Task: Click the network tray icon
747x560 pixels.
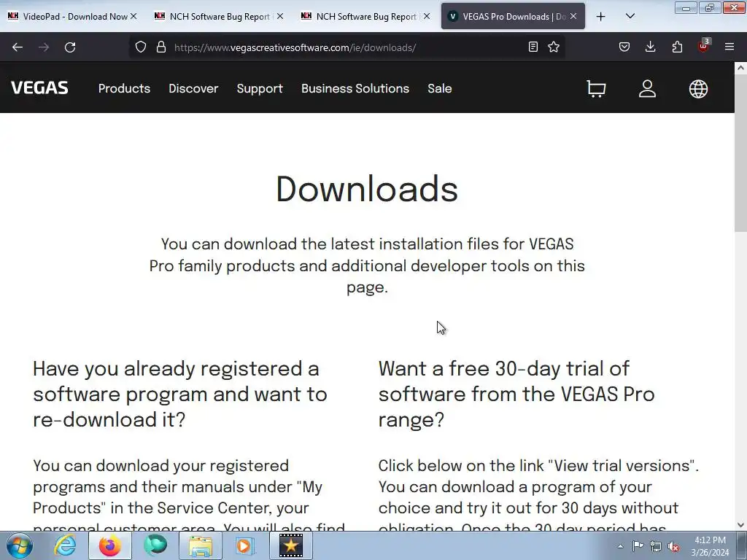Action: pyautogui.click(x=656, y=547)
